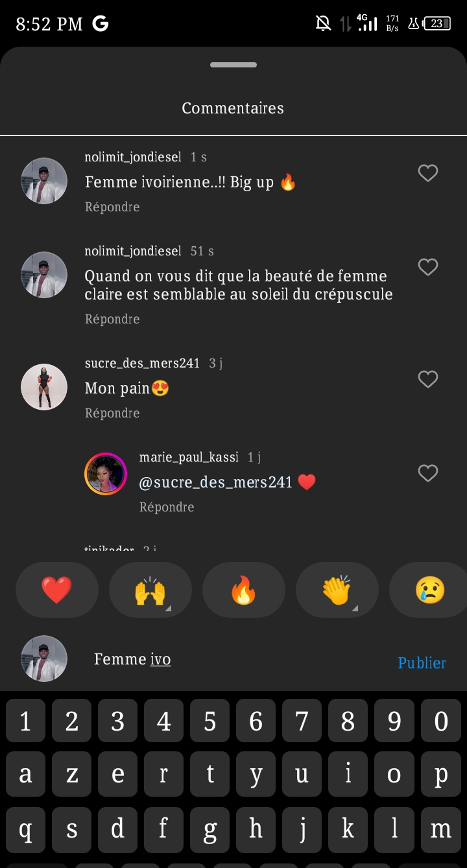467x868 pixels.
Task: Like marie_paul_kassi's reply with the heart
Action: click(428, 473)
